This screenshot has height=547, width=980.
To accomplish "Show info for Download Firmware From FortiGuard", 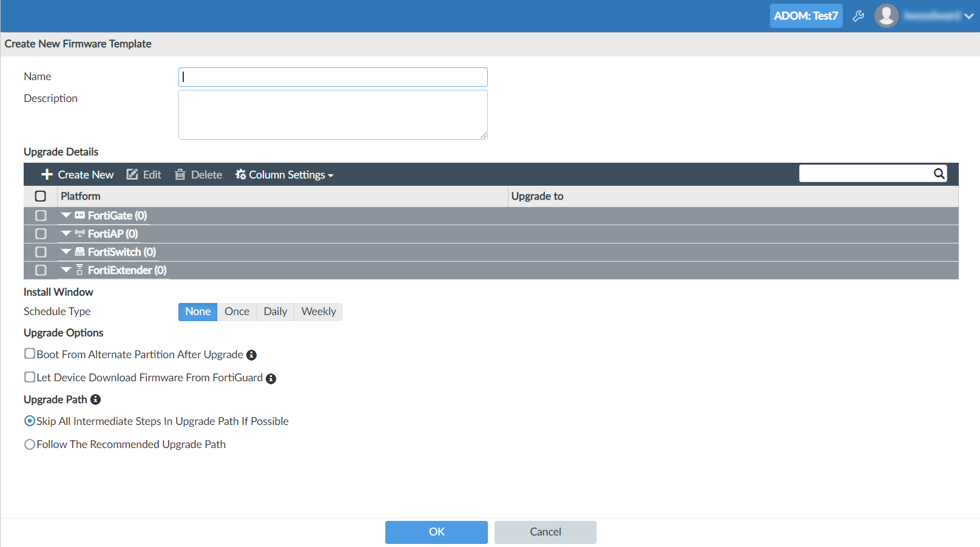I will click(271, 378).
